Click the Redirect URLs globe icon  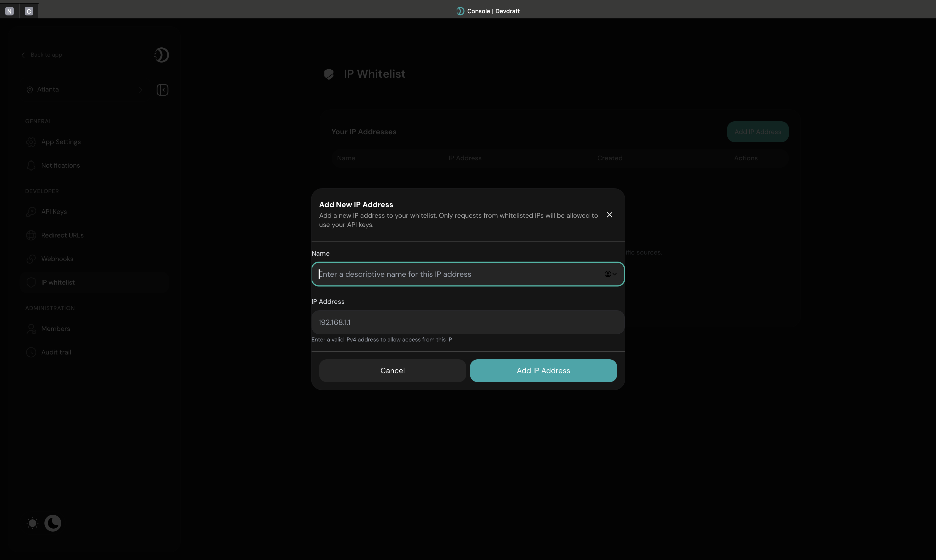31,235
